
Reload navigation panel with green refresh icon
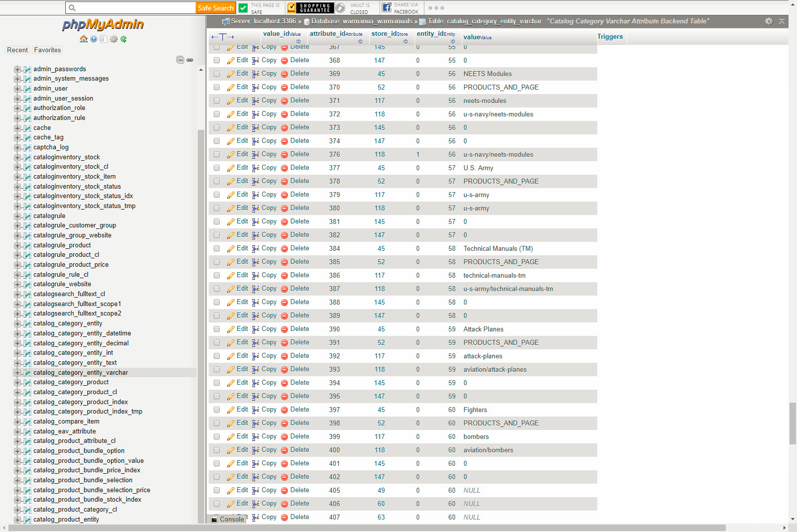click(x=124, y=39)
